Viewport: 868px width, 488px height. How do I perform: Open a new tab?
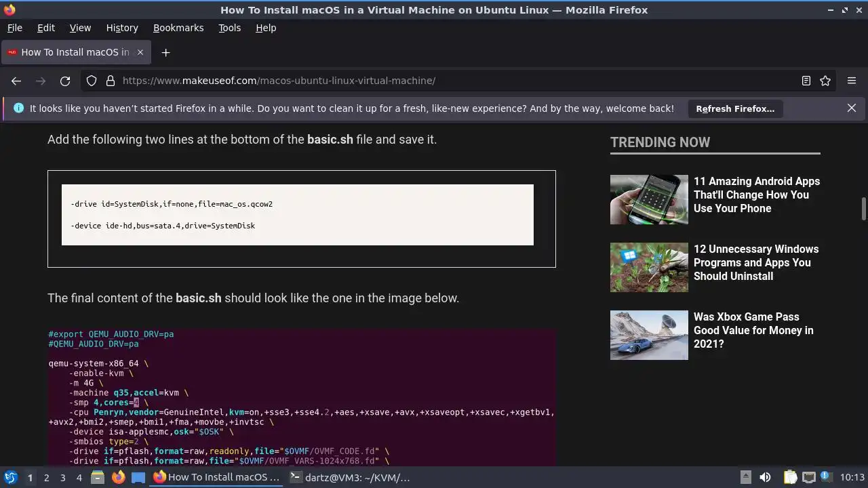point(165,52)
